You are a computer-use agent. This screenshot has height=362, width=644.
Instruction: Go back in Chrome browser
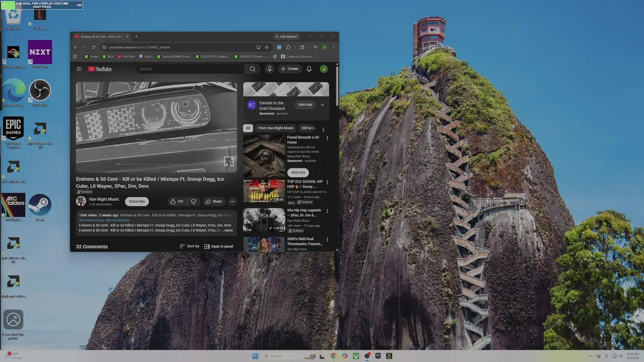tap(75, 47)
